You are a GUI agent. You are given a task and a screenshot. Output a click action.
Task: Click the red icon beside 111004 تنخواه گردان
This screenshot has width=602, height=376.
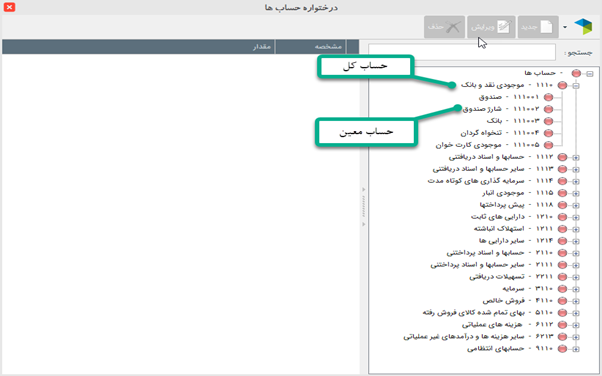(x=549, y=133)
